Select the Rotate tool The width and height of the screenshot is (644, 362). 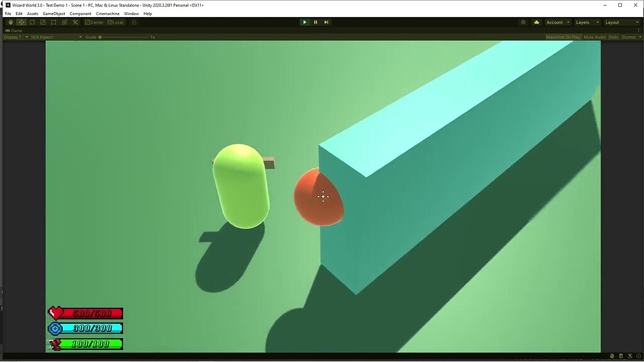click(31, 22)
